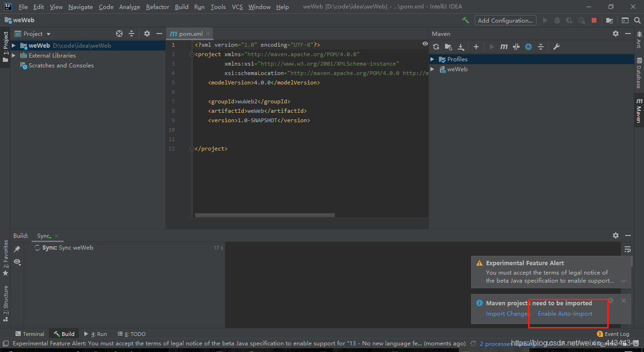Open the Refactor menu

157,7
